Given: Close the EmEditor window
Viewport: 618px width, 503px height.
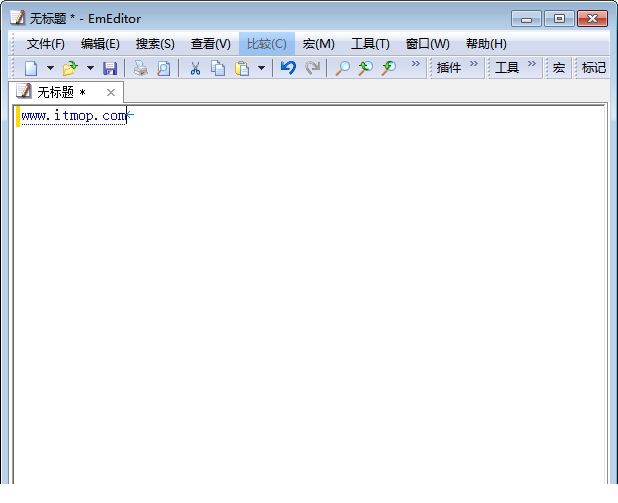Looking at the screenshot, I should [x=592, y=19].
